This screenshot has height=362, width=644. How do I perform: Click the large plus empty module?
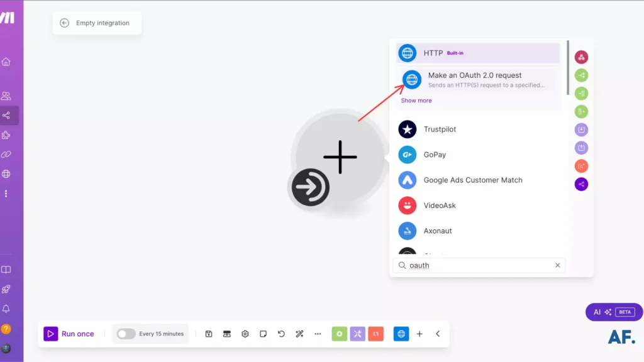(x=340, y=156)
